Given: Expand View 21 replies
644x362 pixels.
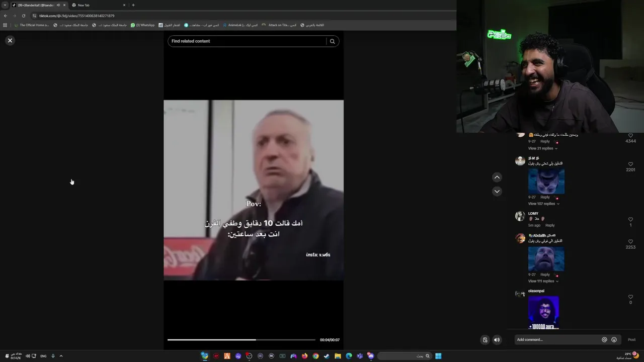Looking at the screenshot, I should pyautogui.click(x=542, y=148).
